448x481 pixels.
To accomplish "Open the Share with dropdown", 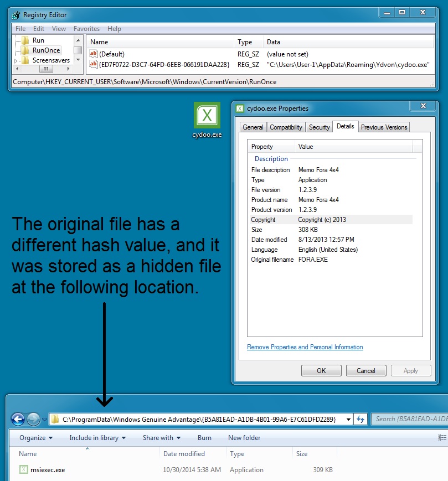I will click(161, 438).
